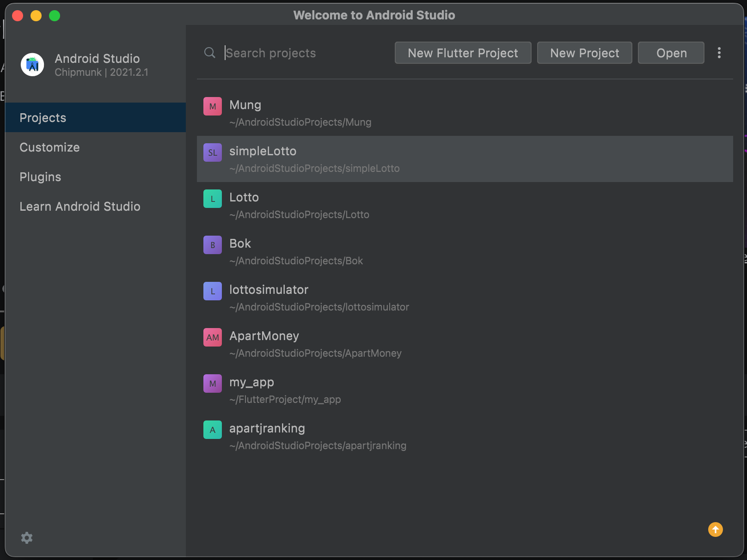Image resolution: width=747 pixels, height=560 pixels.
Task: Switch to the Customize tab
Action: pyautogui.click(x=95, y=147)
